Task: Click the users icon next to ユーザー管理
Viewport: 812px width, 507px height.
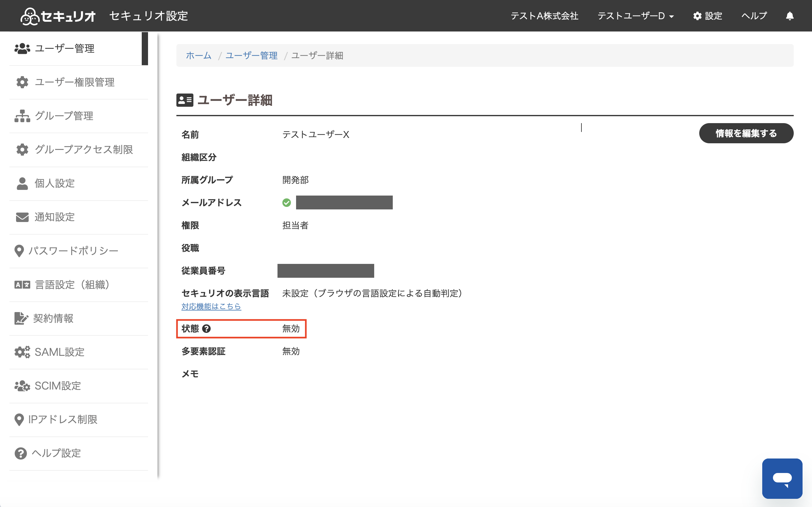Action: (22, 48)
